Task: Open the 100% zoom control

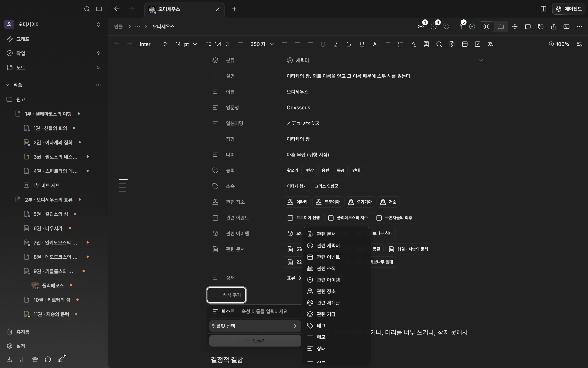Action: tap(559, 44)
